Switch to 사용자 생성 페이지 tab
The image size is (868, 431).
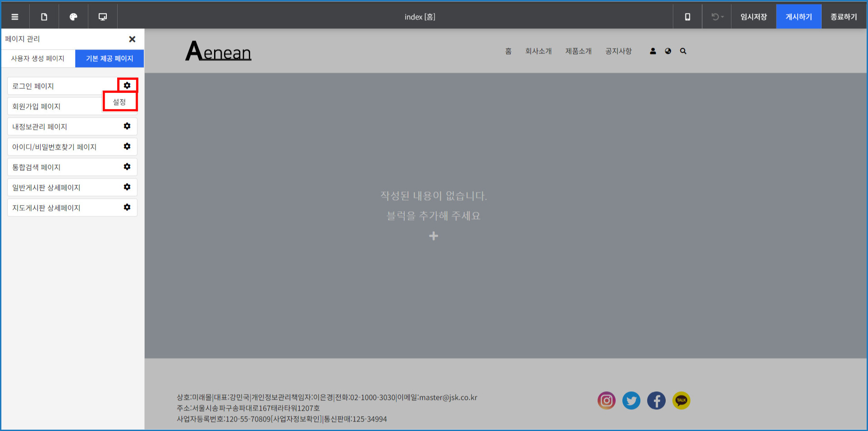[x=38, y=59]
